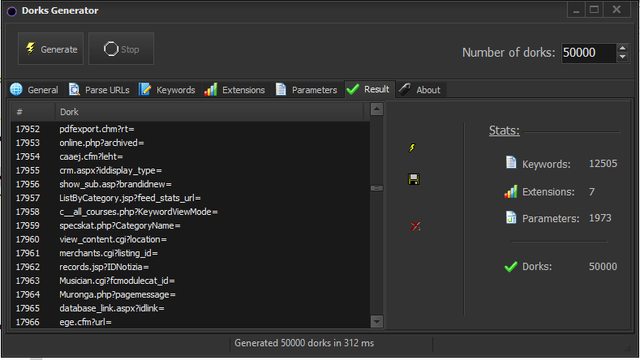This screenshot has height=360, width=640.
Task: Select row online.php?archived=
Action: pos(190,143)
